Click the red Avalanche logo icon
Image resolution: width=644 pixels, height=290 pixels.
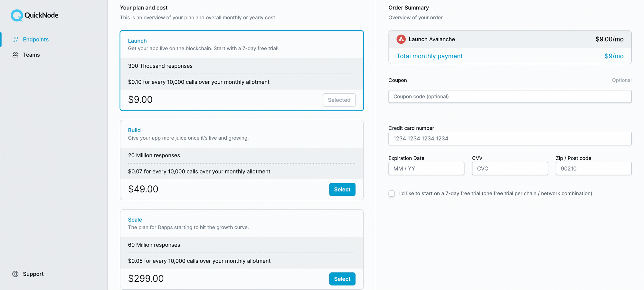401,39
